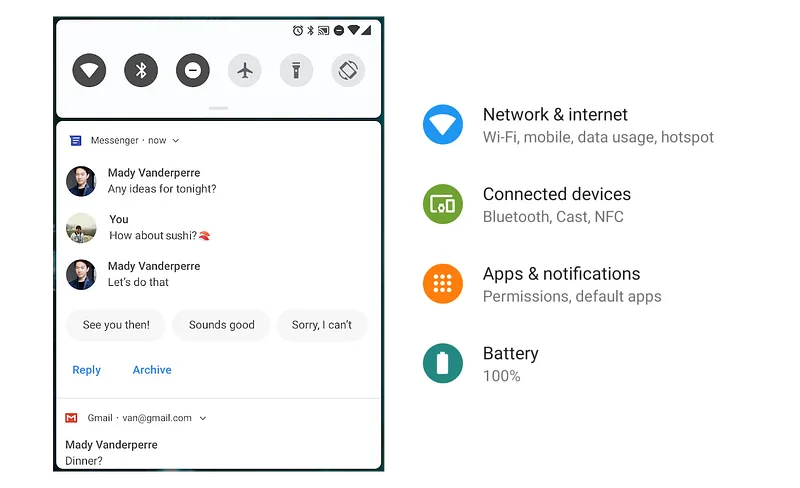Click the Battery settings icon
The height and width of the screenshot is (488, 800).
pyautogui.click(x=443, y=363)
